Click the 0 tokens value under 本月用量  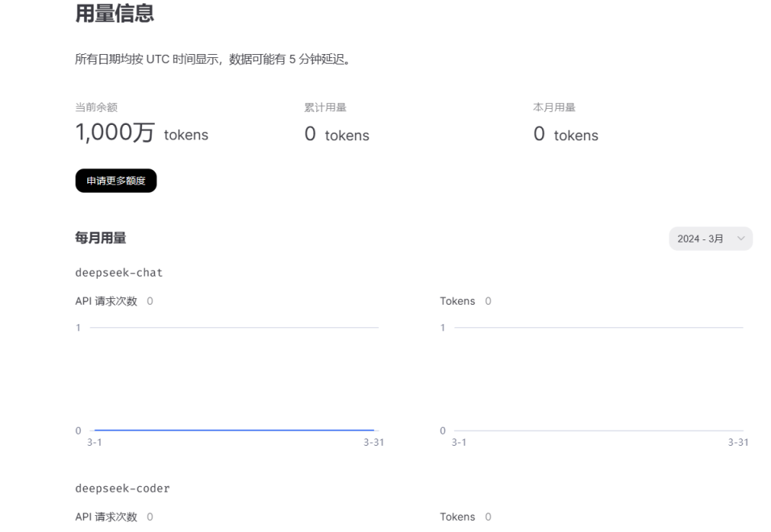click(565, 135)
